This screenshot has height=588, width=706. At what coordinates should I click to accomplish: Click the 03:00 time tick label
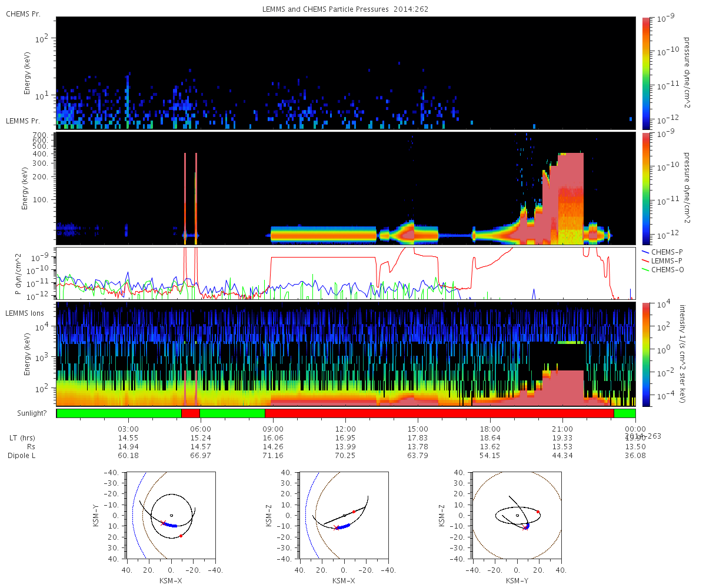[128, 429]
